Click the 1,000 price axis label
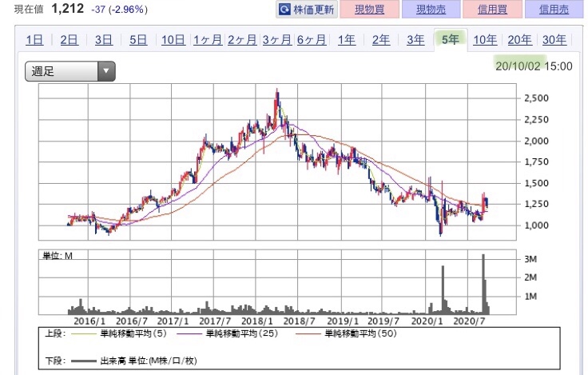 tap(536, 225)
